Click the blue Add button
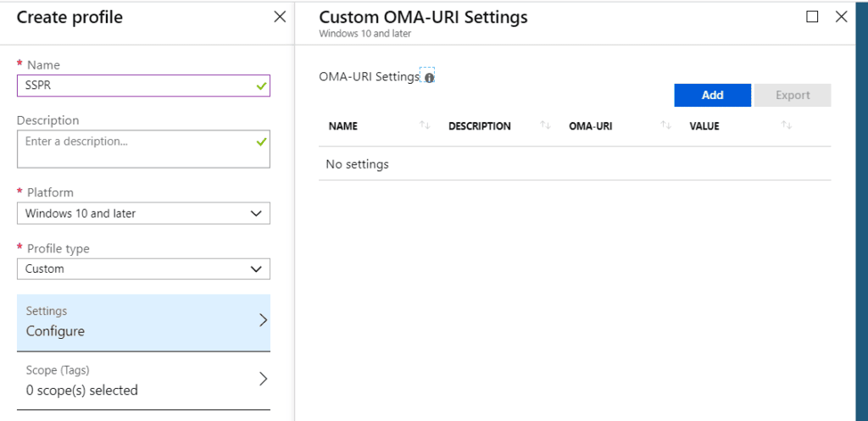 [712, 95]
